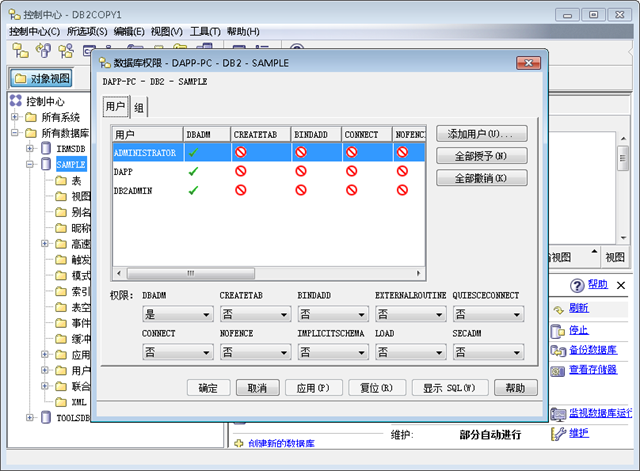
Task: Switch to the 用户 tab
Action: click(116, 107)
